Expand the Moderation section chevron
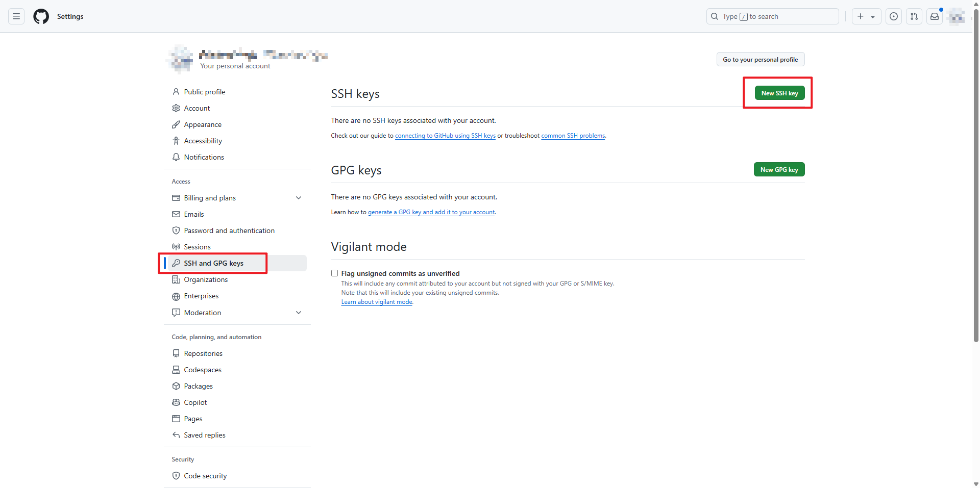 point(299,313)
